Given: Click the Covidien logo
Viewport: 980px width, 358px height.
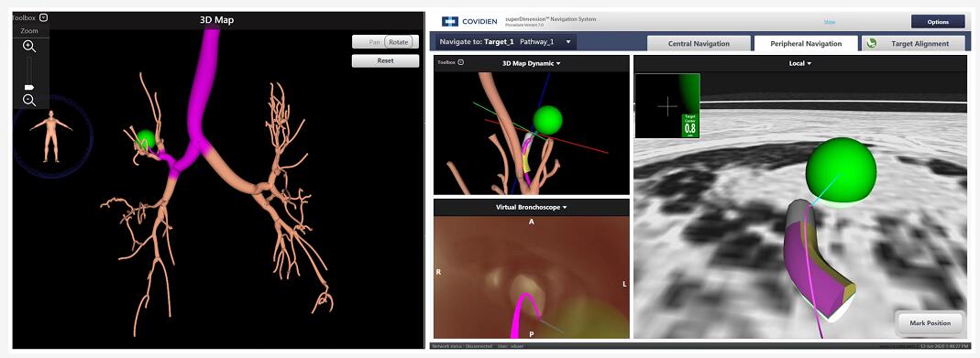Looking at the screenshot, I should [x=469, y=21].
